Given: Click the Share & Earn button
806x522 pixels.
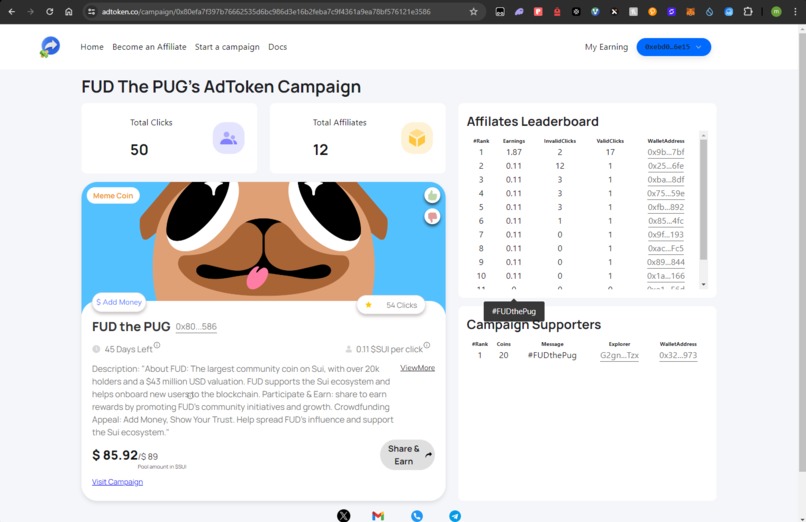Looking at the screenshot, I should [x=408, y=455].
